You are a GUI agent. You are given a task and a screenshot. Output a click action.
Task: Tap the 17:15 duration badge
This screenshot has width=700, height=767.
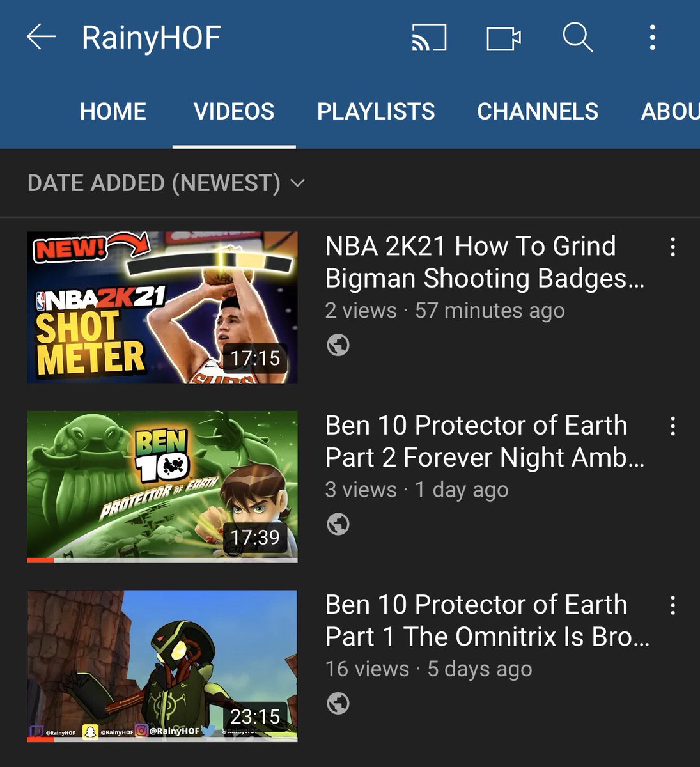[255, 358]
